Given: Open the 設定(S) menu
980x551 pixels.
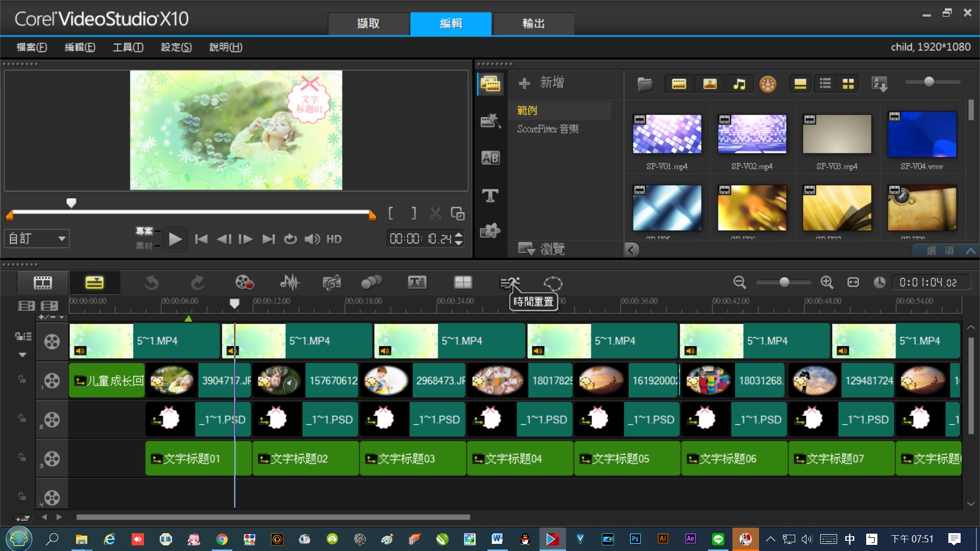Looking at the screenshot, I should (176, 47).
